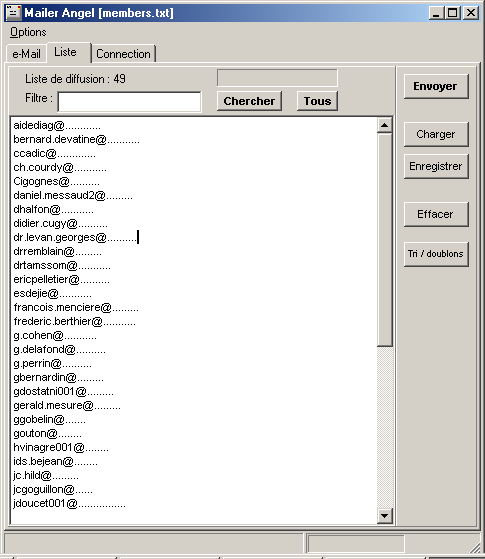Image resolution: width=485 pixels, height=559 pixels.
Task: Send mail with the Envoyer button
Action: pos(436,86)
